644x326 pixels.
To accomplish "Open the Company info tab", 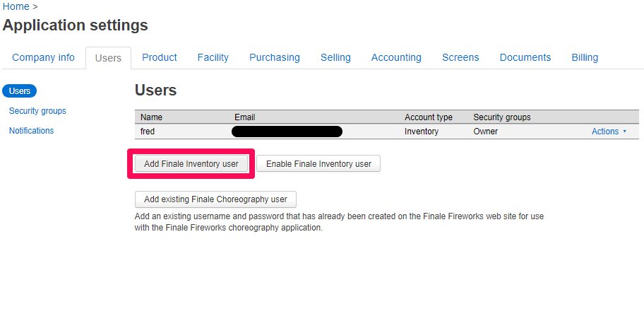I will coord(43,58).
